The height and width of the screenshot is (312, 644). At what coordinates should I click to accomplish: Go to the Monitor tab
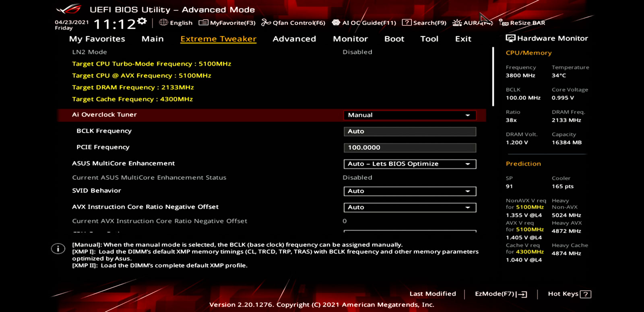pos(350,39)
